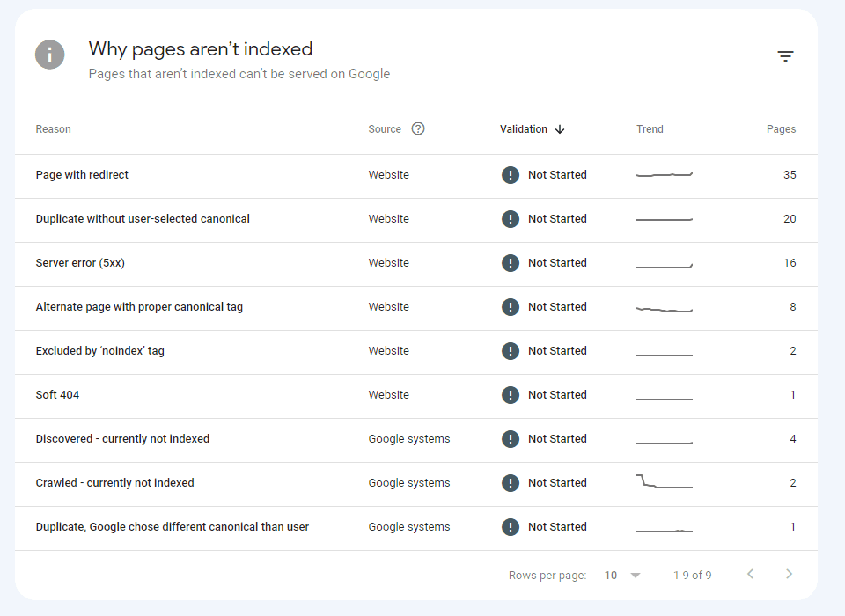The width and height of the screenshot is (845, 616).
Task: Open Discovered - currently not indexed row
Action: point(416,440)
